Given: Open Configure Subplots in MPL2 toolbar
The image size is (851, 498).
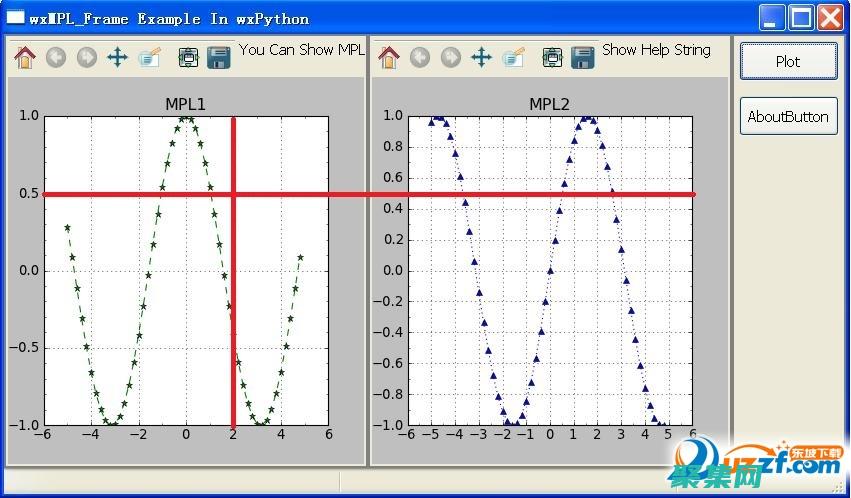Looking at the screenshot, I should point(552,58).
